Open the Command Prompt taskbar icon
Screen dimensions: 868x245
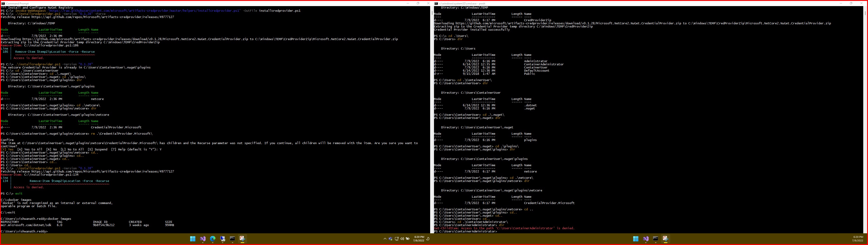232,239
